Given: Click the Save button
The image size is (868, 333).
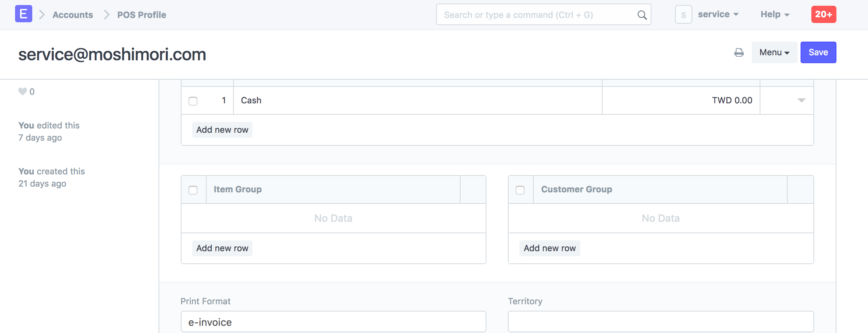Looking at the screenshot, I should tap(818, 52).
